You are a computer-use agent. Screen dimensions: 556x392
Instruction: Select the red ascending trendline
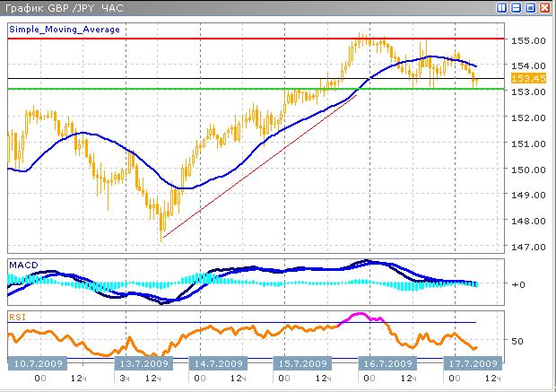point(260,167)
